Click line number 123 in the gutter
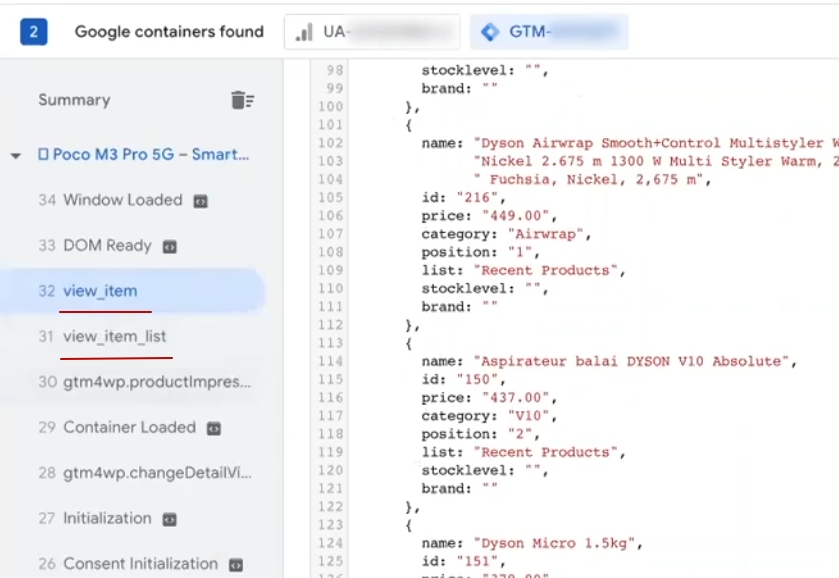 click(x=330, y=526)
